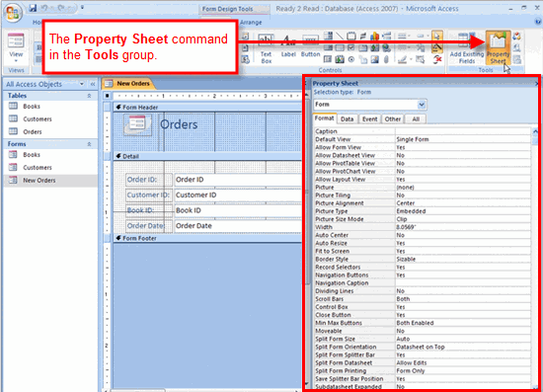Image resolution: width=543 pixels, height=392 pixels.
Task: Select the Rectangle control icon
Action: pos(340,47)
